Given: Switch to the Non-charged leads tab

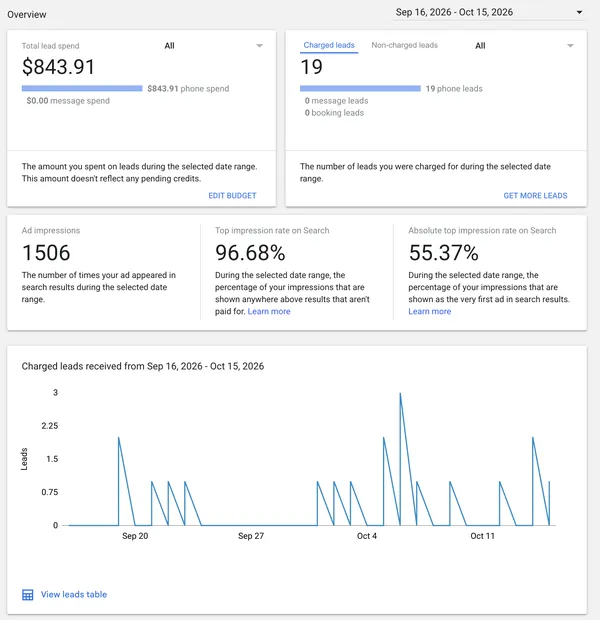Looking at the screenshot, I should tap(404, 45).
